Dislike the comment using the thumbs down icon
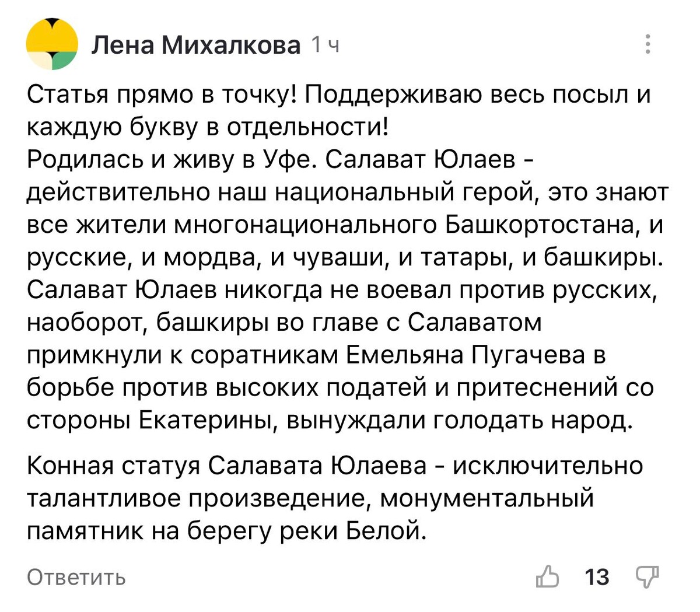 (x=647, y=578)
